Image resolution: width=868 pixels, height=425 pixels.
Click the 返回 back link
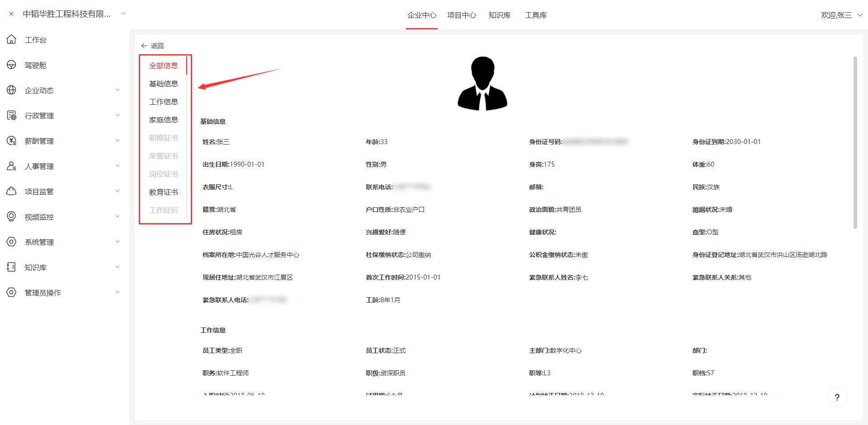[x=152, y=46]
